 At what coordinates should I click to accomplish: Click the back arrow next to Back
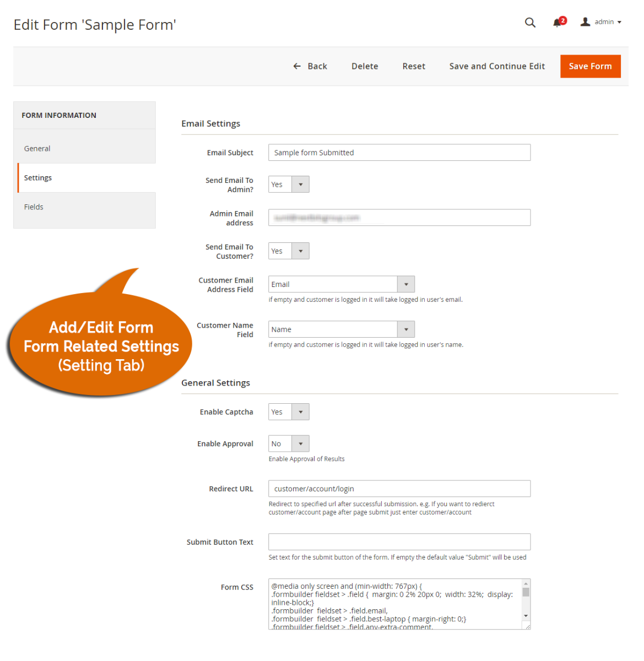[297, 66]
